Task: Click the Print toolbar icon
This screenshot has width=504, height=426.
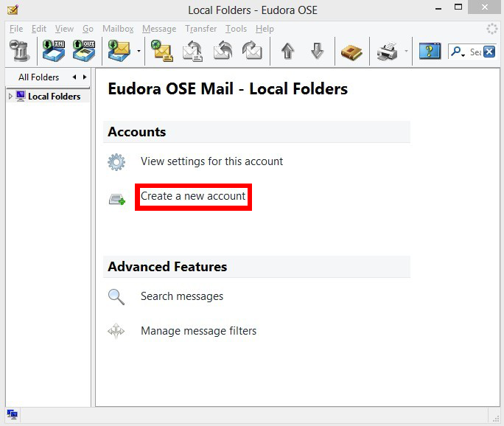Action: (388, 51)
